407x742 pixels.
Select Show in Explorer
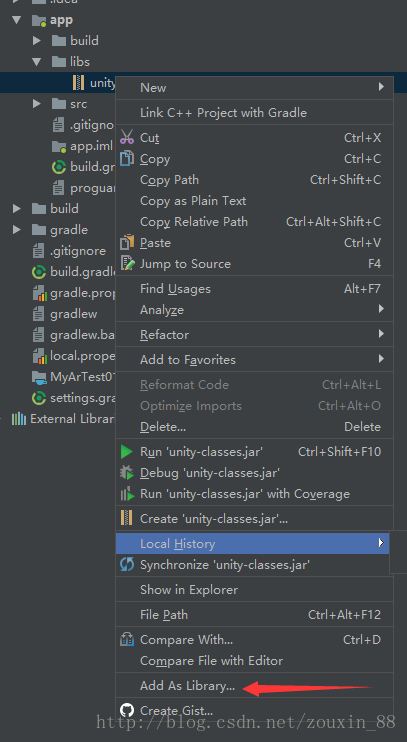[255, 590]
